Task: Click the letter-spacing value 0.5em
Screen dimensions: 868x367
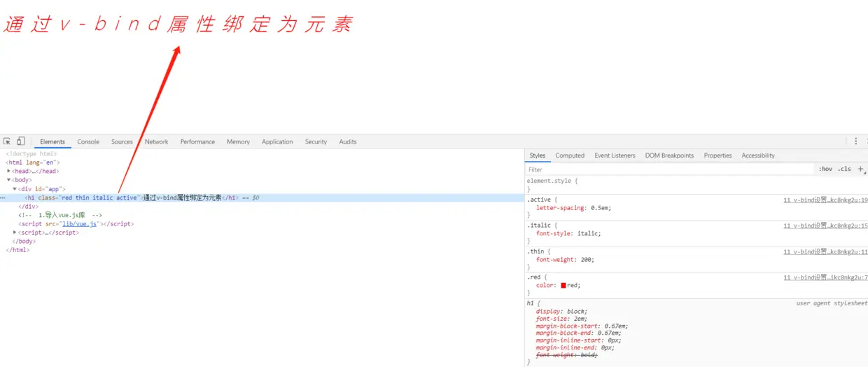Action: point(599,208)
